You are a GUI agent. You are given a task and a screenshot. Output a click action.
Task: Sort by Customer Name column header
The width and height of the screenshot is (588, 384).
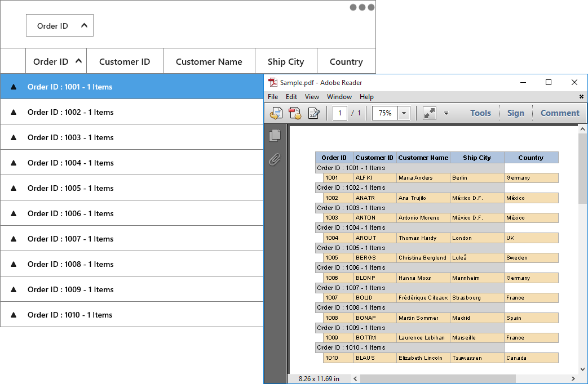pos(209,61)
